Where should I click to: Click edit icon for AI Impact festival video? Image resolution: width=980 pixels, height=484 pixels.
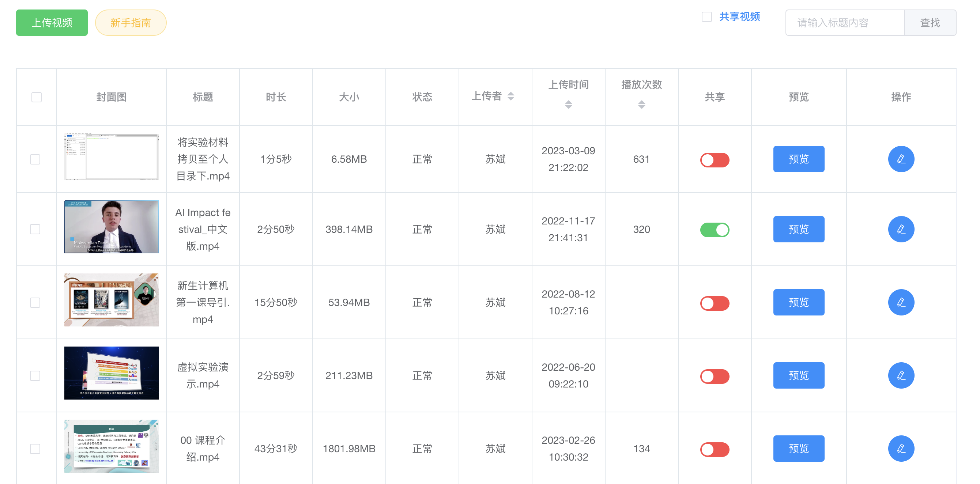(901, 229)
